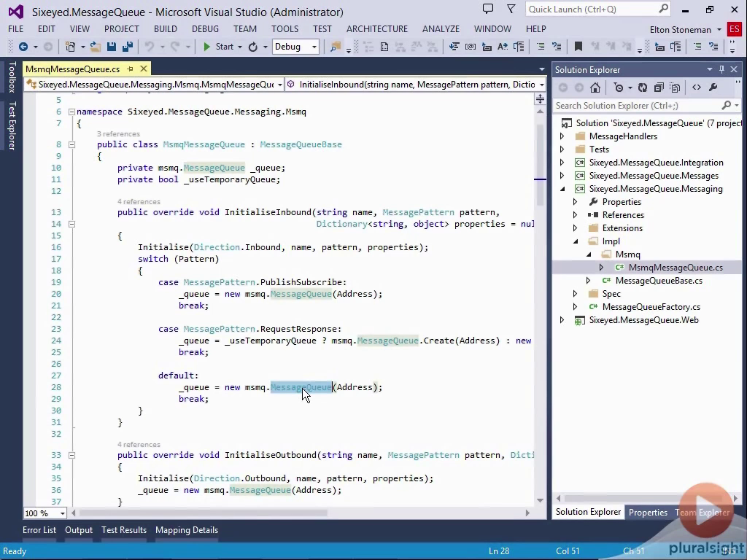747x560 pixels.
Task: Click the New Project toolbar icon
Action: (x=71, y=47)
